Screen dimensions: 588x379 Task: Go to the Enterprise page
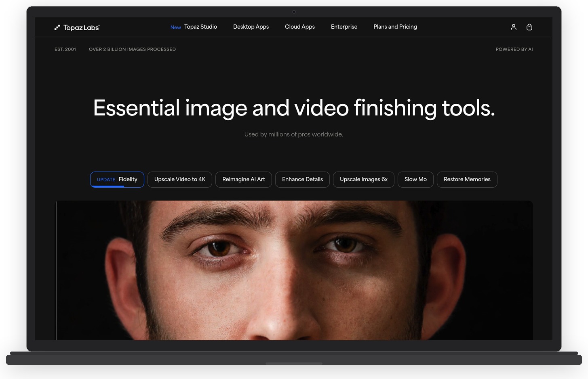click(344, 27)
